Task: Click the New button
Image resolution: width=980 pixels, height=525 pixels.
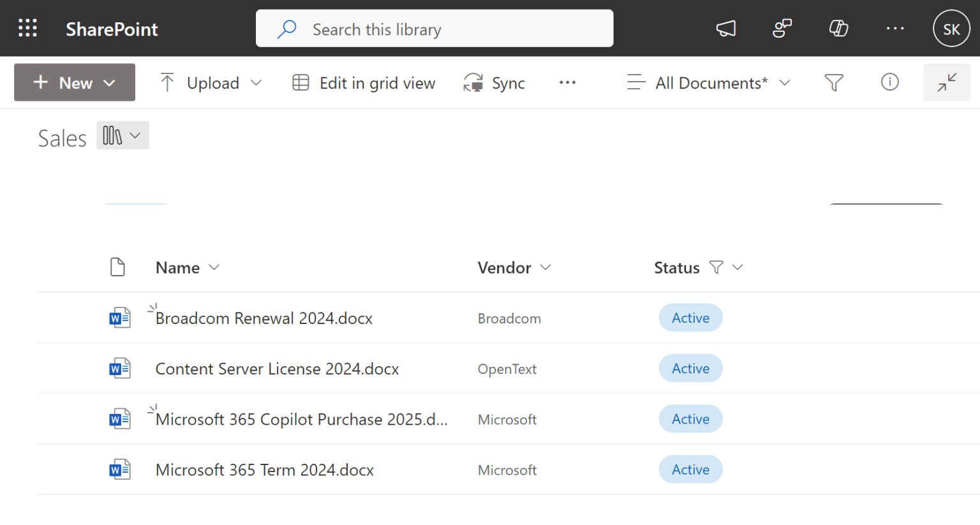Action: pyautogui.click(x=74, y=82)
